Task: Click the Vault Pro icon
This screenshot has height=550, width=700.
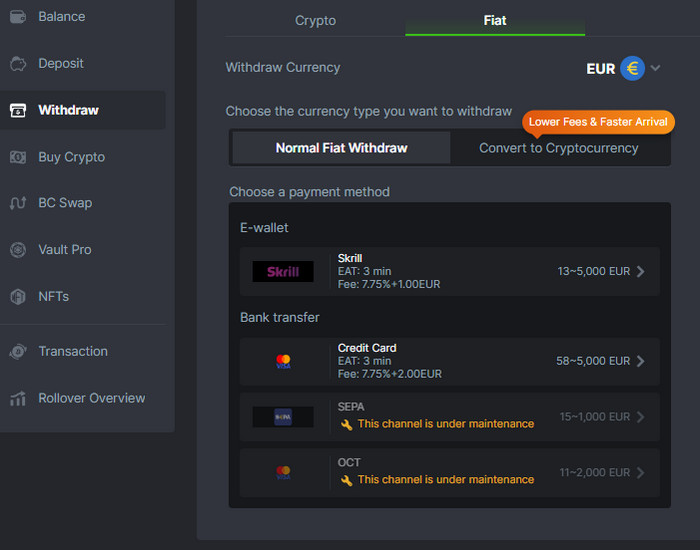Action: point(18,250)
